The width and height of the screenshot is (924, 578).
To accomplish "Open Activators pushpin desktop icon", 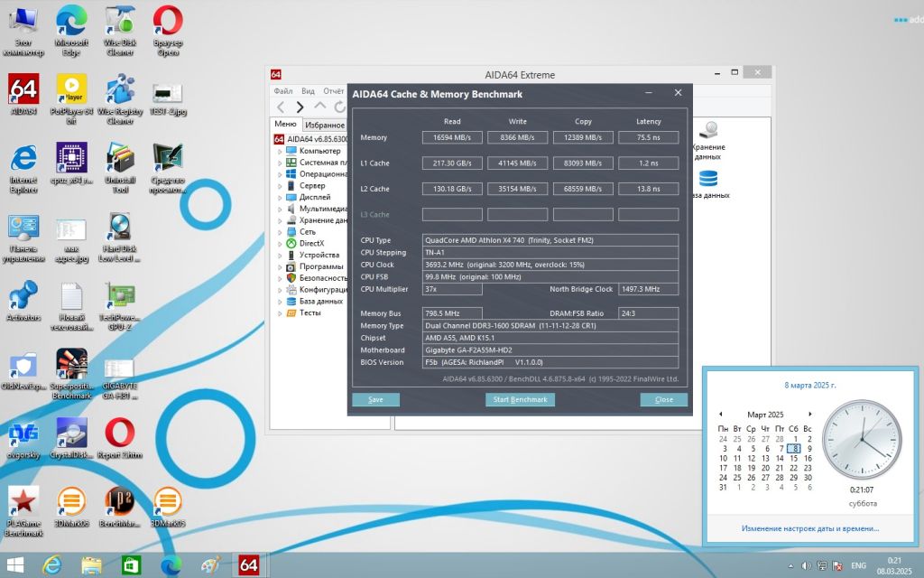I will coord(23,301).
